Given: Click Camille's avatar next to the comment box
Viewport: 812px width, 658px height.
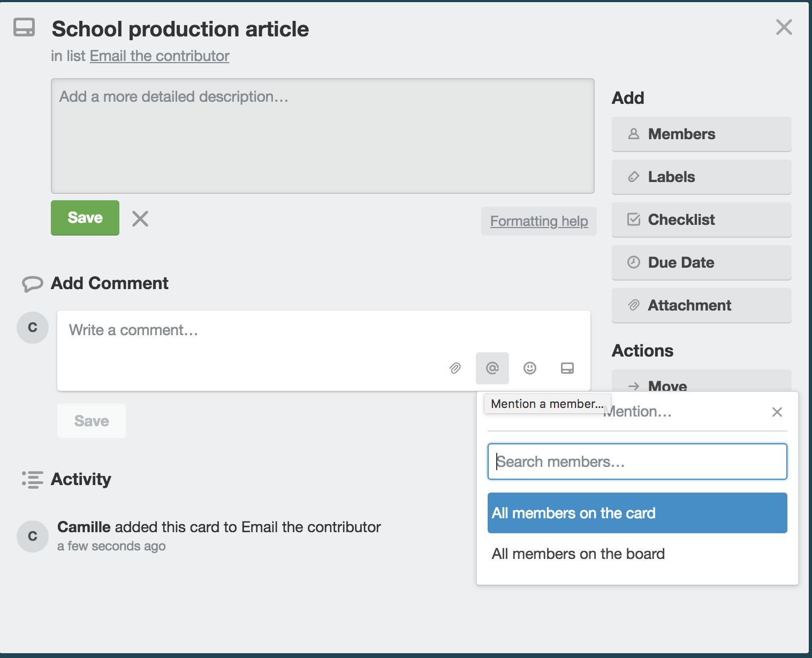Looking at the screenshot, I should pos(33,328).
